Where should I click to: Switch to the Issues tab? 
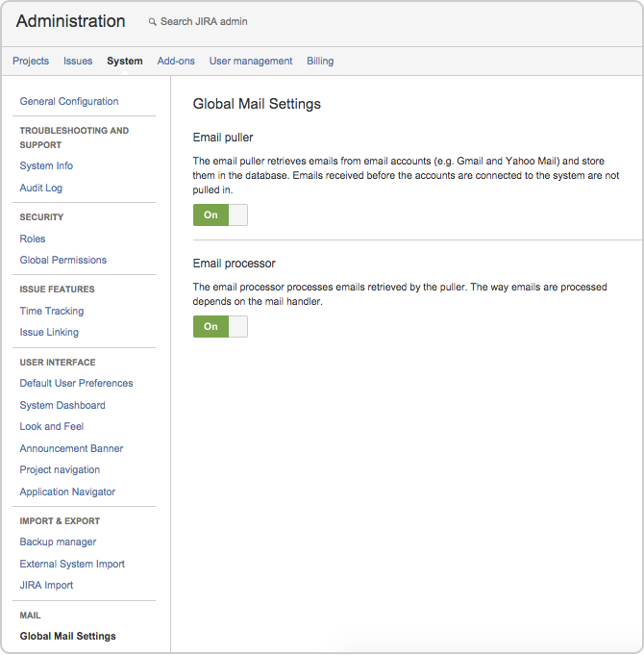78,61
